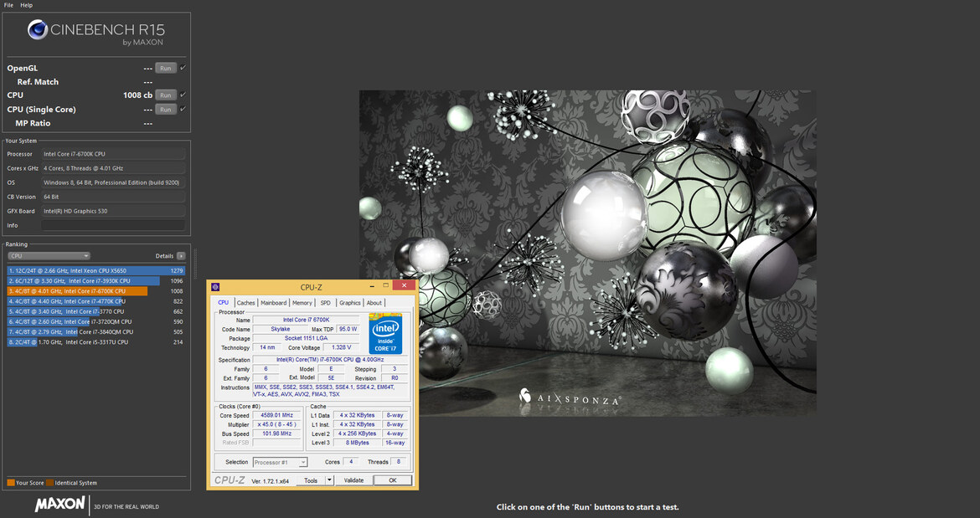This screenshot has width=980, height=518.
Task: Click the OS field in Your System
Action: point(113,182)
